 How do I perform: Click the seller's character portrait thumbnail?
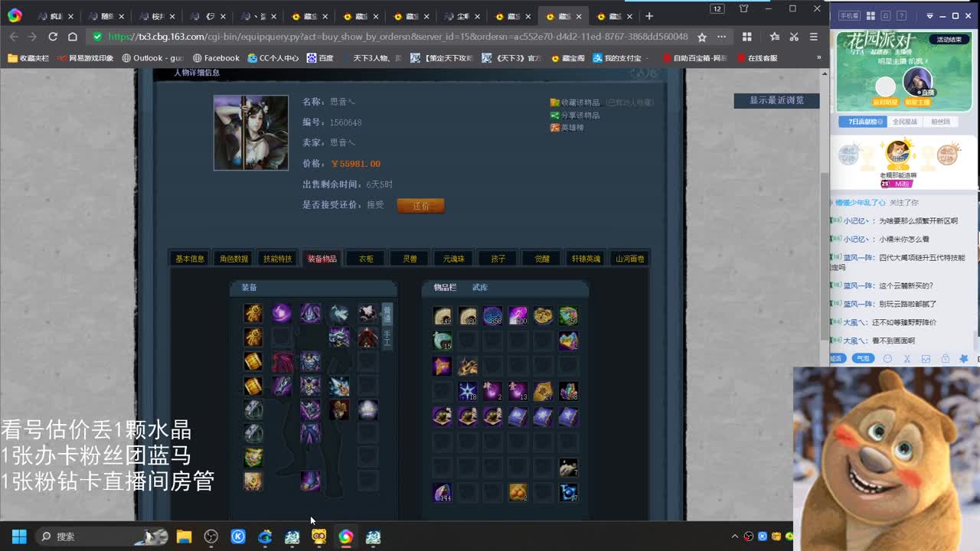251,132
